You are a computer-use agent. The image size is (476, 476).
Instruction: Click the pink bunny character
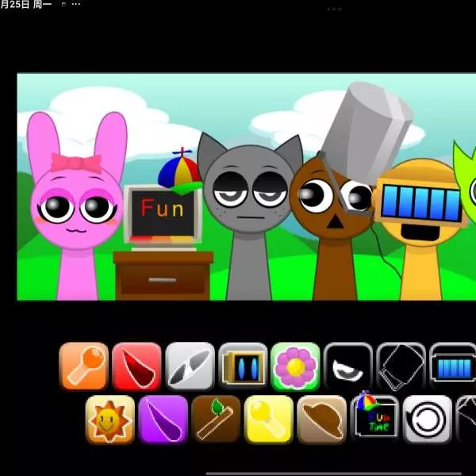pos(77,205)
